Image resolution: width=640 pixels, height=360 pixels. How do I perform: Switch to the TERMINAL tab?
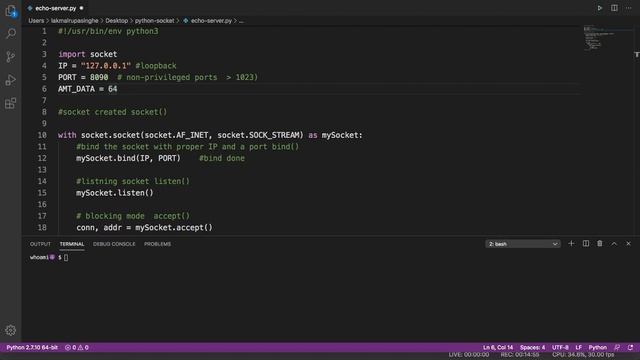[x=72, y=244]
